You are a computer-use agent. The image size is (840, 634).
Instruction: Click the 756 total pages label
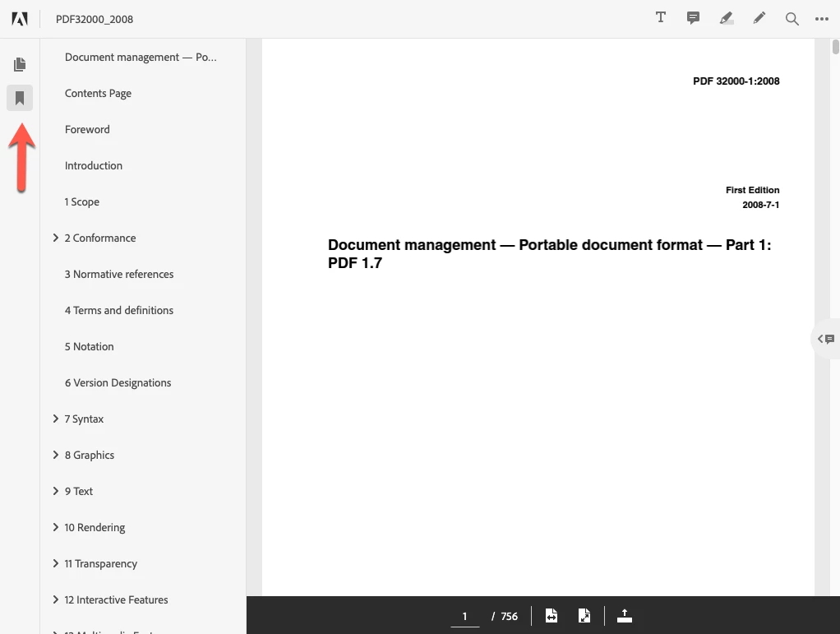coord(509,616)
